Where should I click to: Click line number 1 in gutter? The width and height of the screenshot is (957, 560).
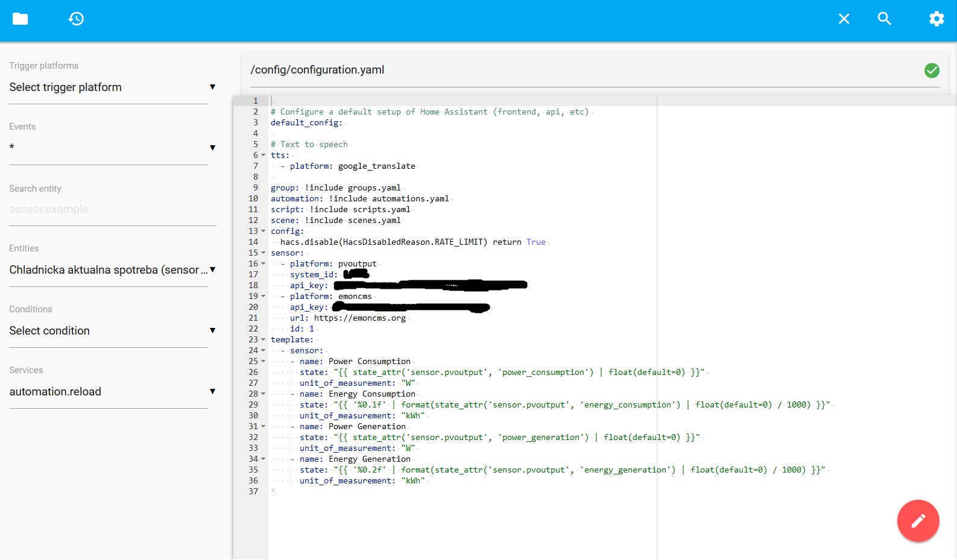click(x=256, y=101)
